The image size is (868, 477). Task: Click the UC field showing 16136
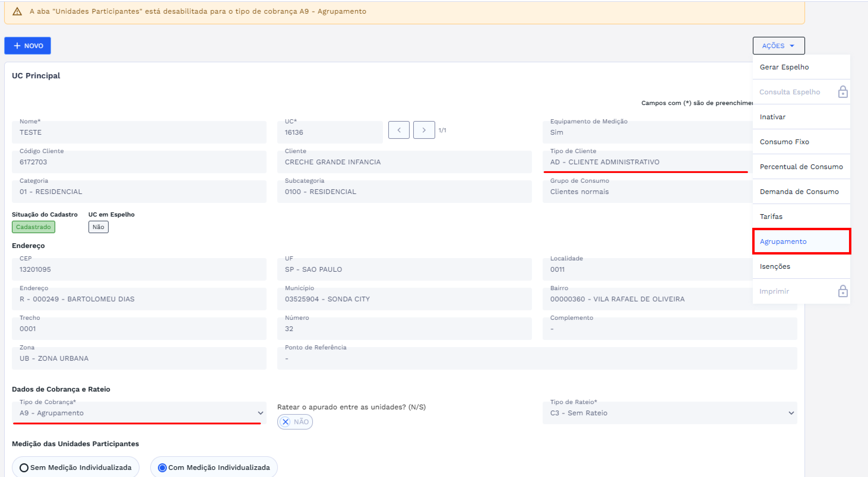(x=330, y=132)
